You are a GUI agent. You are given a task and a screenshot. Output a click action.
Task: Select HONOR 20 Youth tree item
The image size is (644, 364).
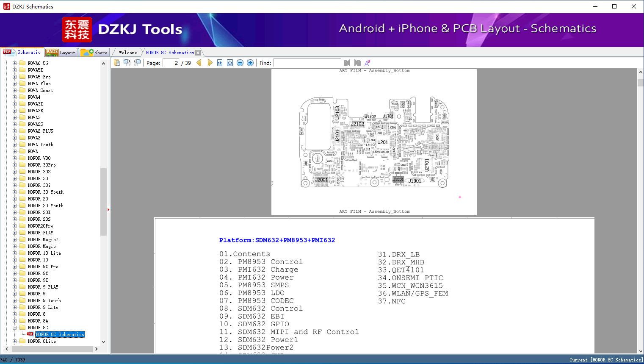45,206
